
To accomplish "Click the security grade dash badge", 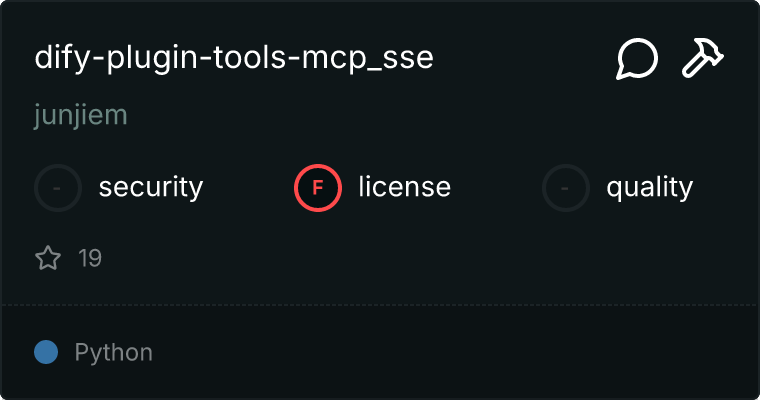I will click(x=58, y=187).
